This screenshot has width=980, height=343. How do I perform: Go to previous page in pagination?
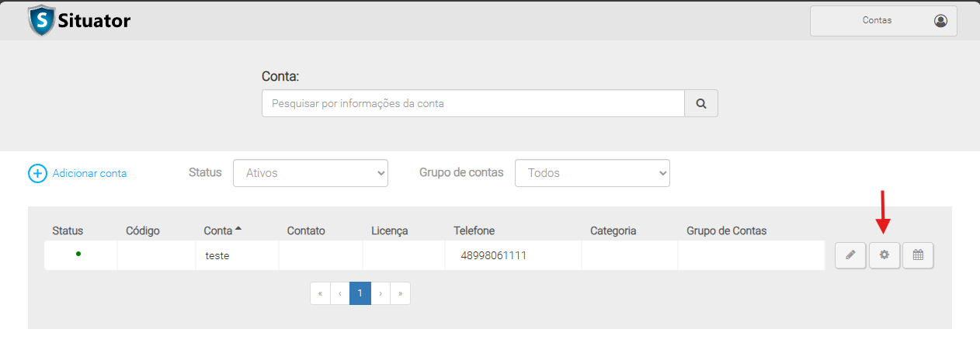click(340, 294)
